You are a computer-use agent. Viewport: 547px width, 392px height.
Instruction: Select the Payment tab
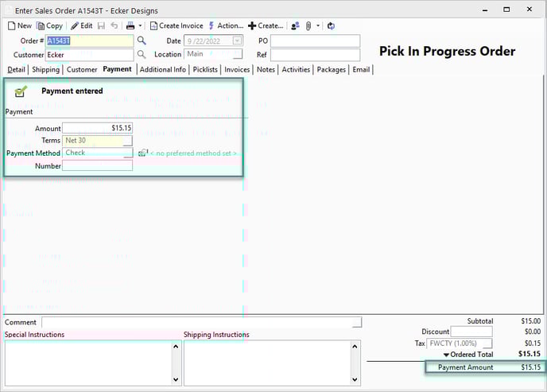point(117,69)
